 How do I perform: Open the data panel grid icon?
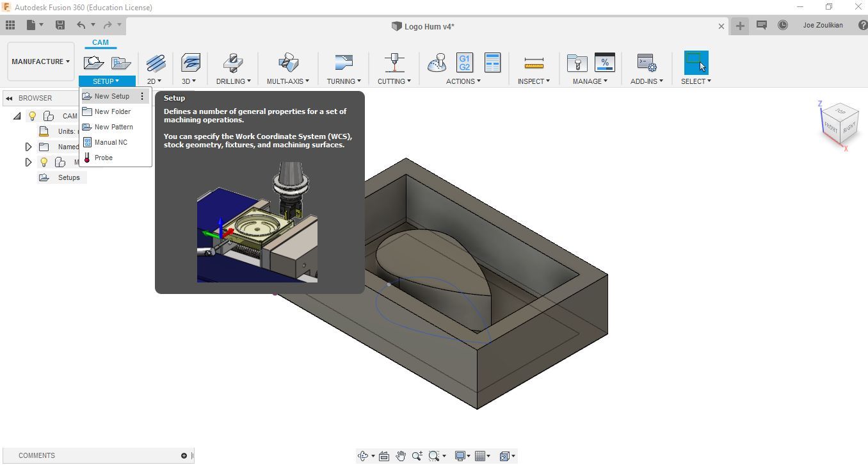click(x=10, y=25)
